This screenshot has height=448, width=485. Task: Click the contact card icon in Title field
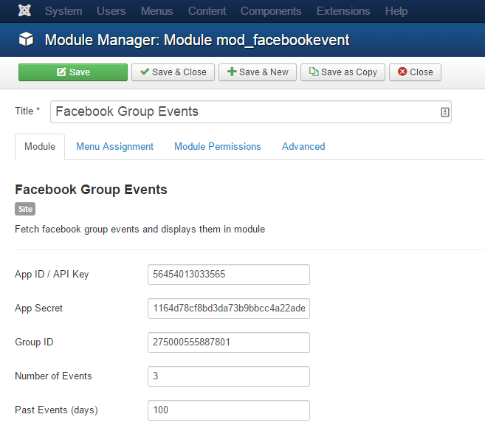coord(444,112)
